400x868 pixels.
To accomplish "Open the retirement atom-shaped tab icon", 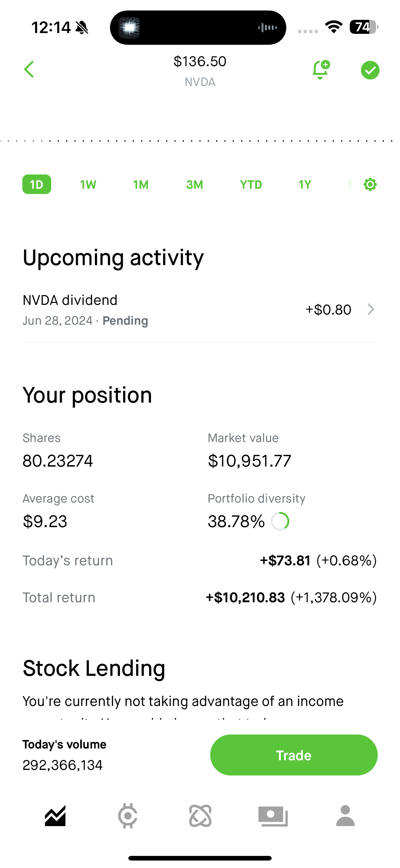I will 200,816.
